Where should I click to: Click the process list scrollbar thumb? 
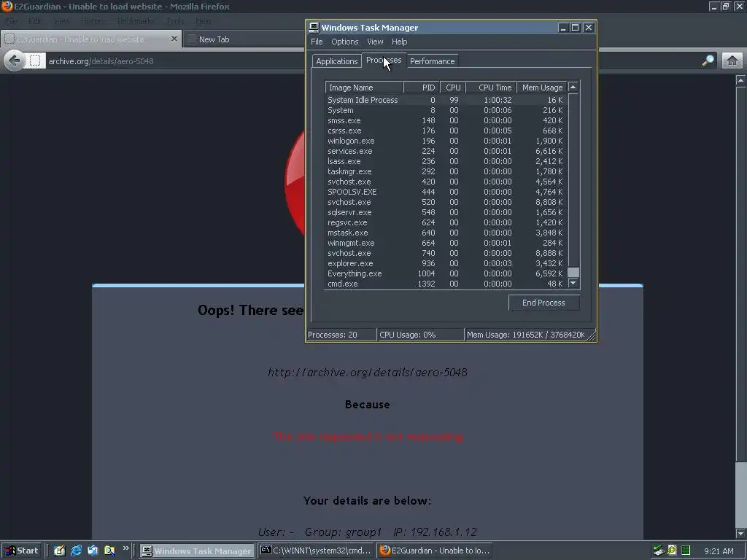click(x=573, y=272)
